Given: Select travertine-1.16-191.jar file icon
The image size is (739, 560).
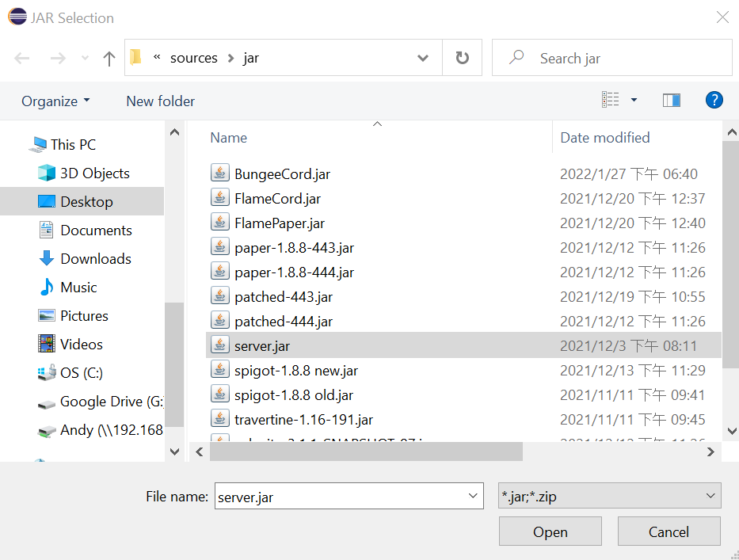Looking at the screenshot, I should click(x=219, y=418).
